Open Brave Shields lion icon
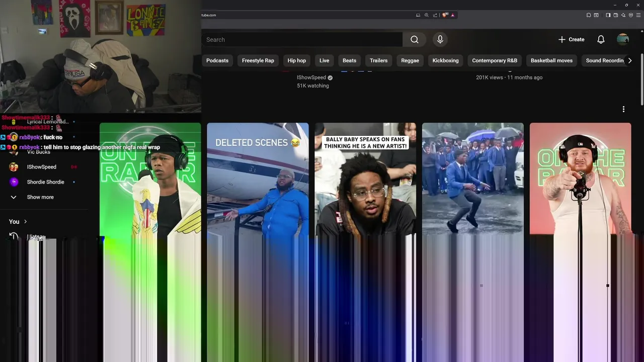The width and height of the screenshot is (644, 362). tap(445, 15)
